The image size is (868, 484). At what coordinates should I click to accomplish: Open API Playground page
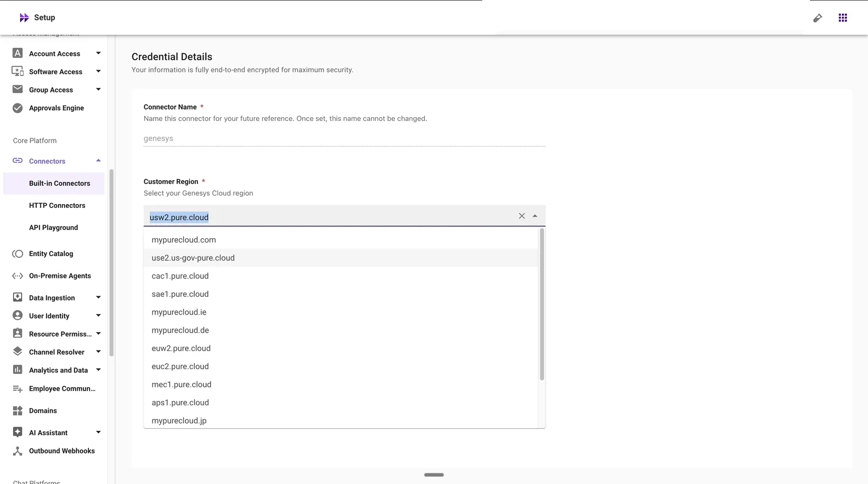54,228
